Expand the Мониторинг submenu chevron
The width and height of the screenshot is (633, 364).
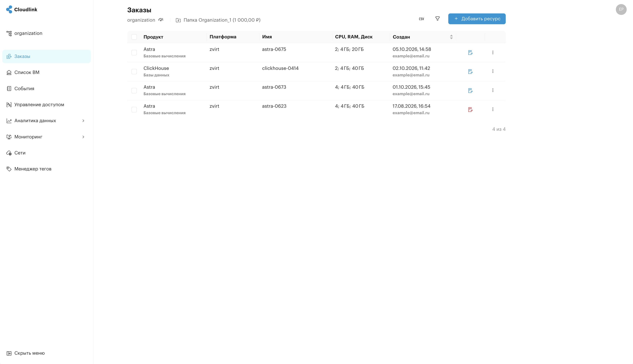point(83,137)
